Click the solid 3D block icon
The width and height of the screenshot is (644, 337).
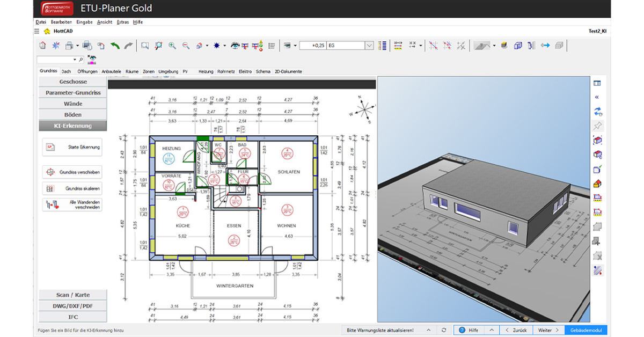[x=504, y=46]
